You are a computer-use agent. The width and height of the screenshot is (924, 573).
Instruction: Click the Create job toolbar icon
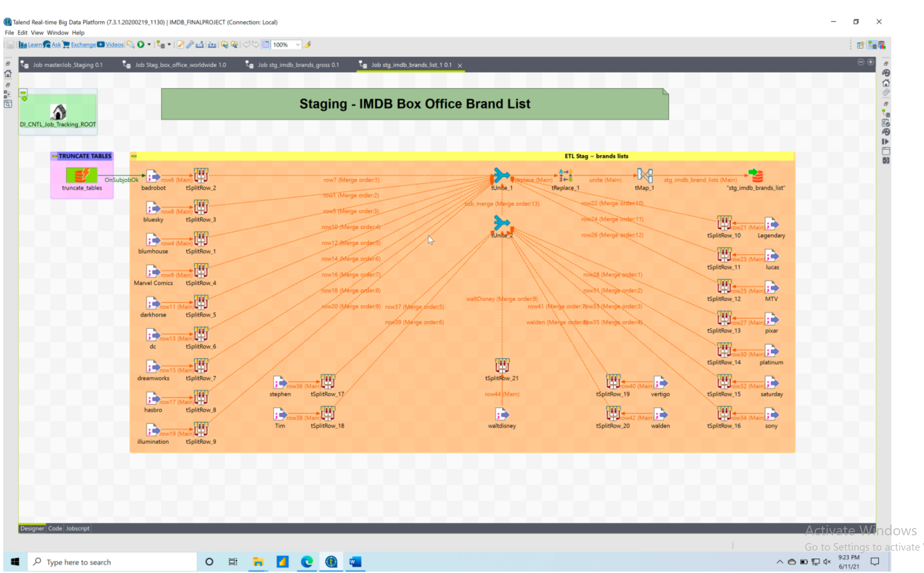pyautogui.click(x=161, y=45)
